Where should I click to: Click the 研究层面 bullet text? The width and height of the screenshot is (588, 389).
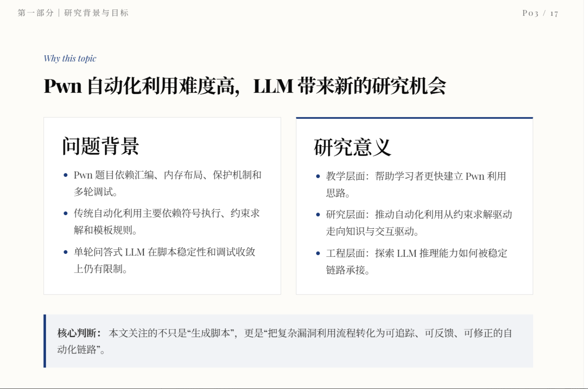(x=419, y=223)
